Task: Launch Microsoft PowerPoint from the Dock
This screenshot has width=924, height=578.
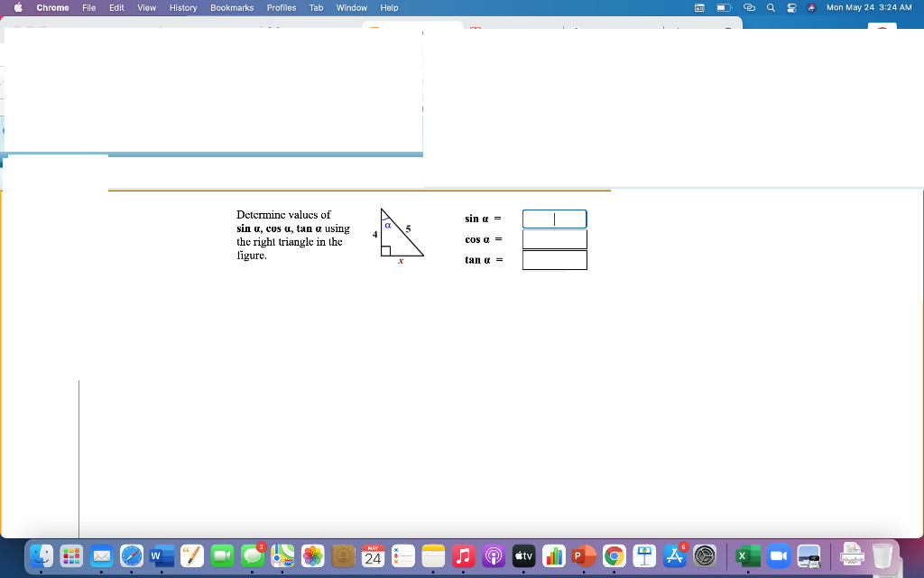Action: [585, 555]
